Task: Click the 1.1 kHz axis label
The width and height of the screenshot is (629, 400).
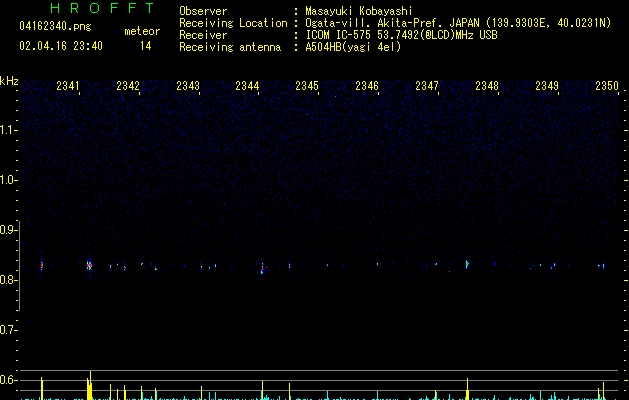Action: (x=8, y=130)
